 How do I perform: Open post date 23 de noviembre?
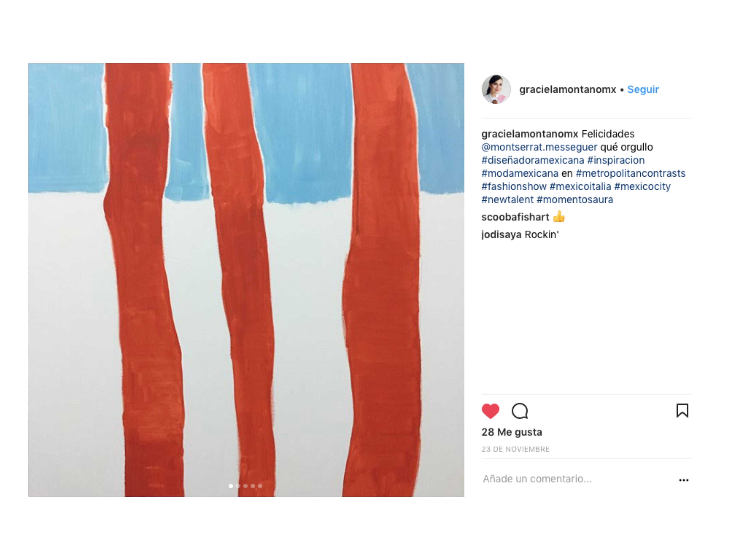click(x=515, y=449)
